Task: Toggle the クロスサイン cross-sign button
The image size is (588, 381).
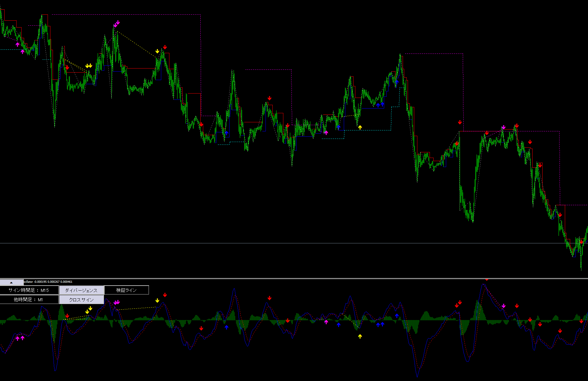Action: (x=81, y=300)
